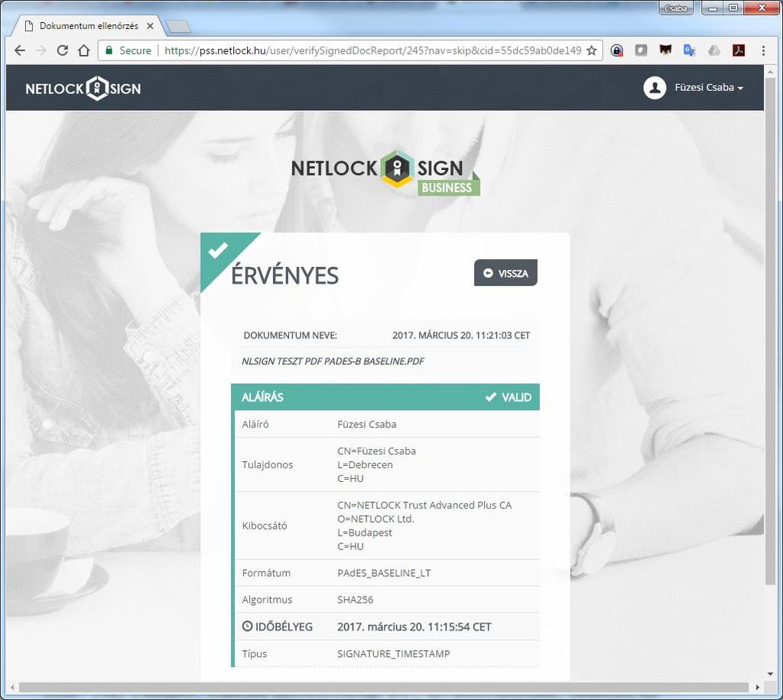Click CN=NETLOCK Trust Advanced Plus CA
Image resolution: width=783 pixels, height=700 pixels.
click(424, 505)
